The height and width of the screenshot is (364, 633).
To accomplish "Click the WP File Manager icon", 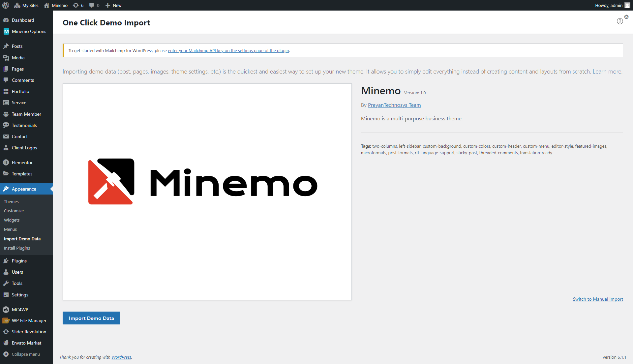I will pos(6,320).
